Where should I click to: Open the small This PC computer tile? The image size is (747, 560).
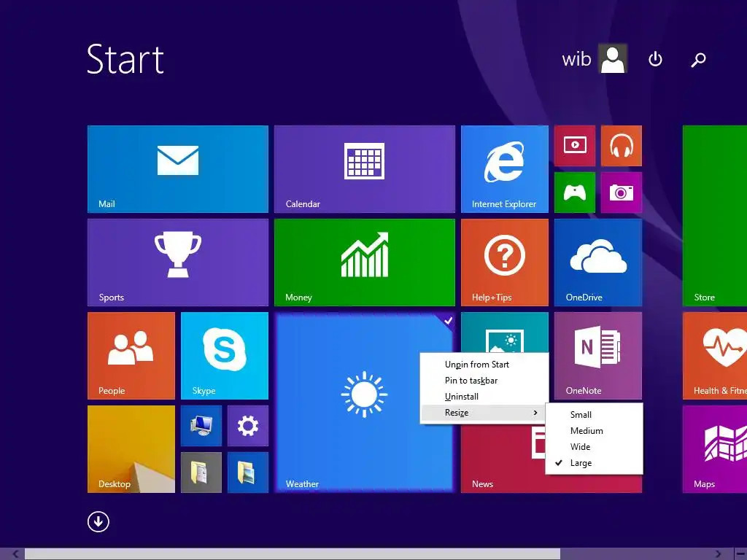point(201,426)
